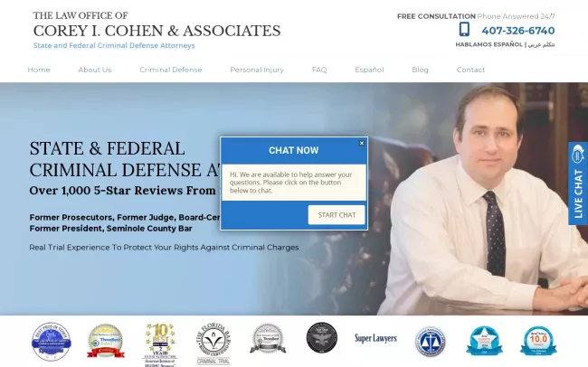
Task: Open the Contact page
Action: (470, 70)
